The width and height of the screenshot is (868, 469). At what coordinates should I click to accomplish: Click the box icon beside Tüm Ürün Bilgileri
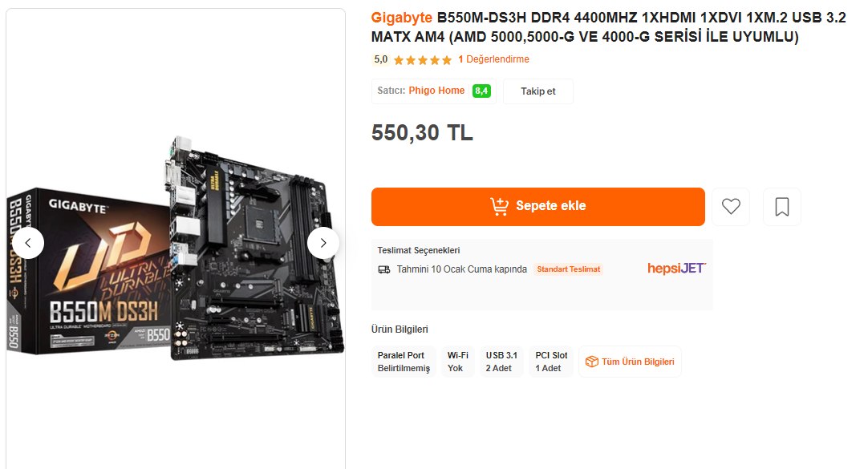point(592,362)
